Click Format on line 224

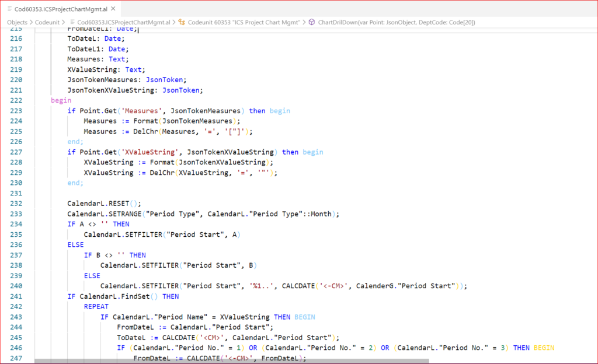click(145, 121)
